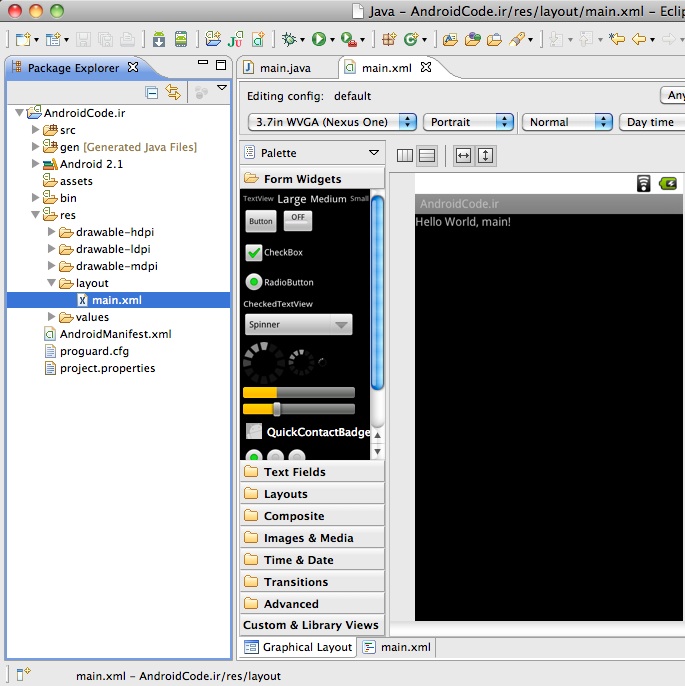685x686 pixels.
Task: Open the 3.7in WVGA device dropdown
Action: [x=331, y=122]
